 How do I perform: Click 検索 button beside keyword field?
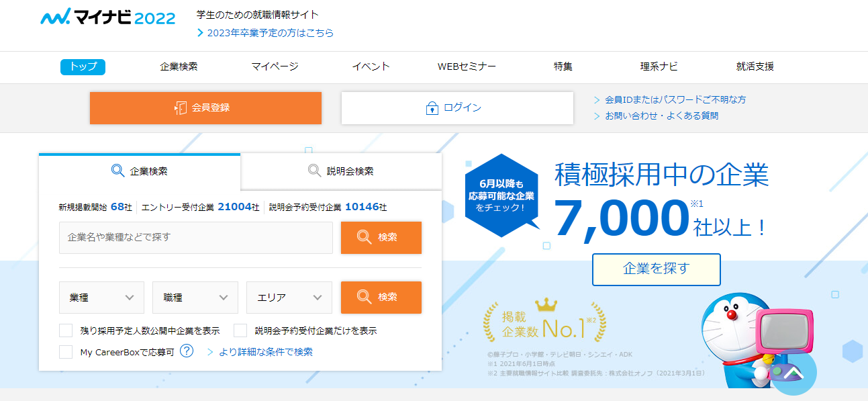tap(381, 237)
